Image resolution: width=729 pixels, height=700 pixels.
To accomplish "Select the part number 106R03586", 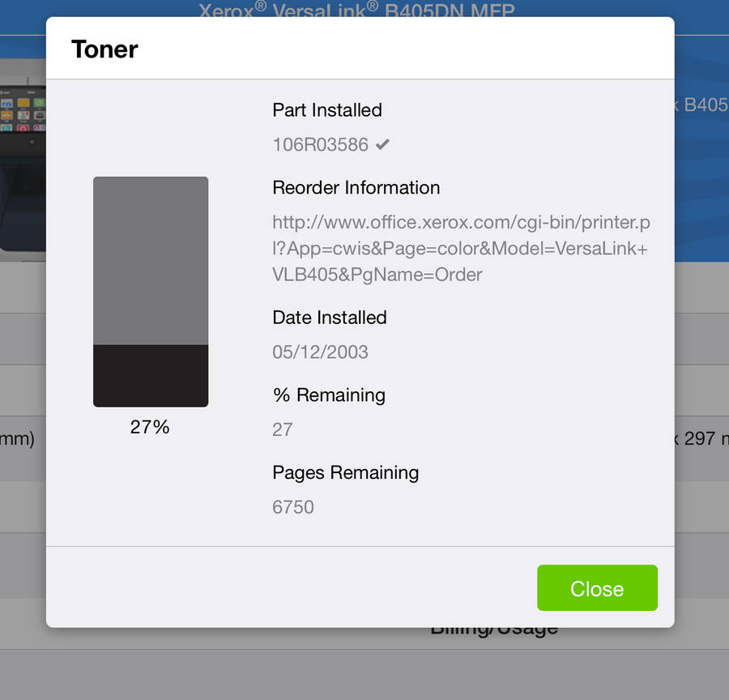I will point(320,145).
